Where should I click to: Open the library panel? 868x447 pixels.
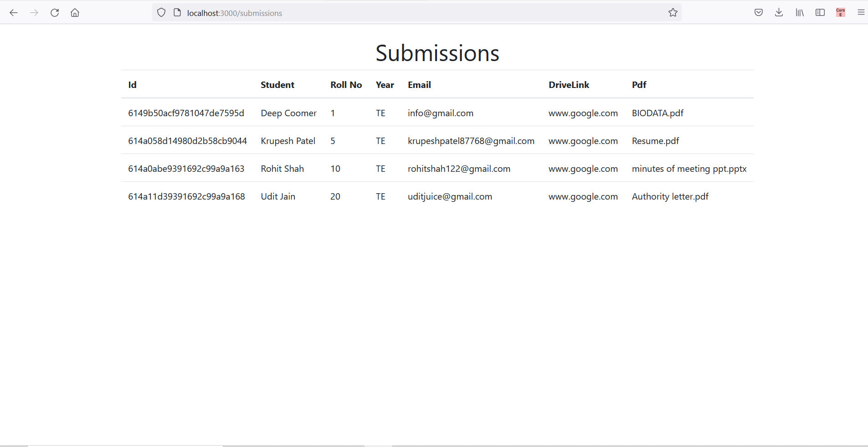799,12
